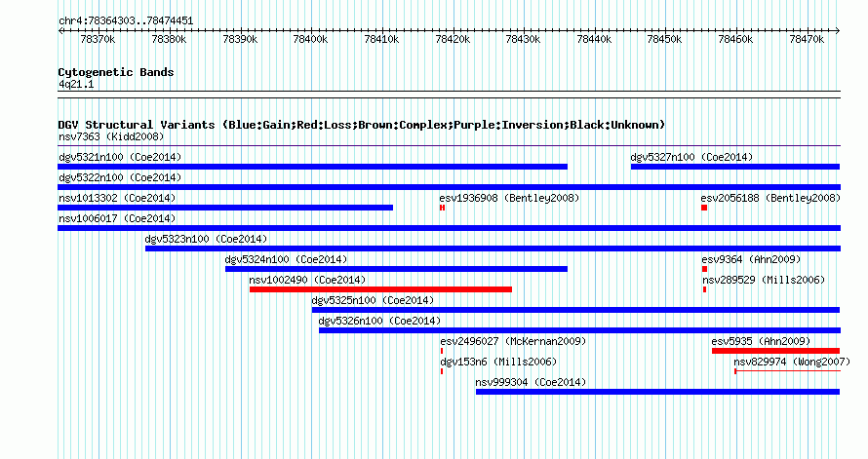Click the dgv5325n100 blue gain bar
The height and width of the screenshot is (459, 868).
(x=575, y=310)
